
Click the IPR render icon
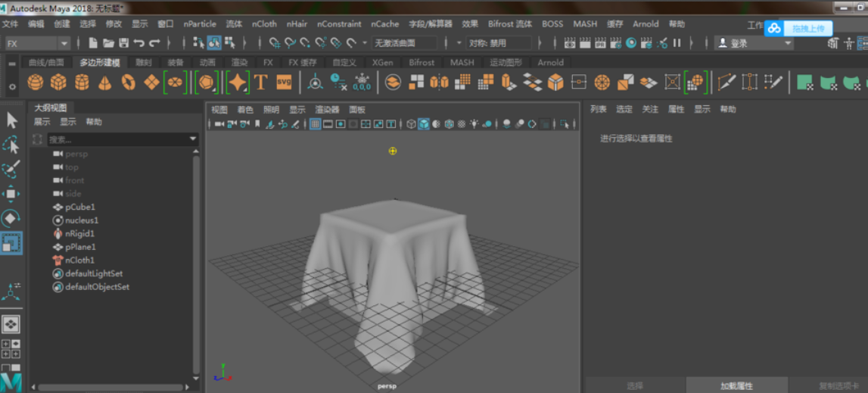coord(600,42)
